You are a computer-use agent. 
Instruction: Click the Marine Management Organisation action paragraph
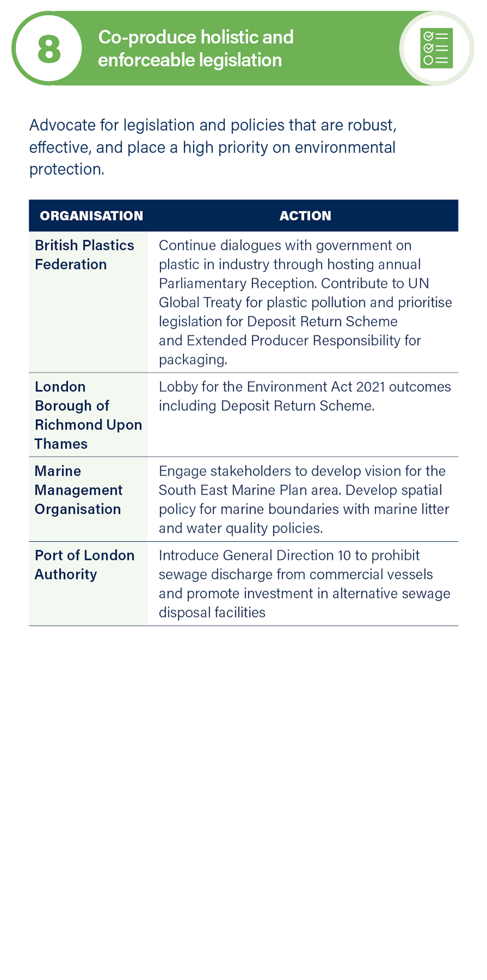click(304, 500)
